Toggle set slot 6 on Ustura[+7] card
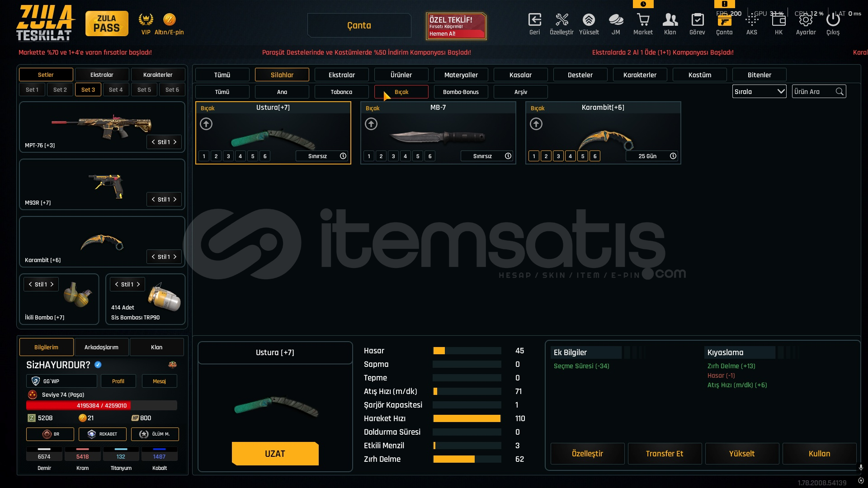This screenshot has height=488, width=868. [265, 156]
